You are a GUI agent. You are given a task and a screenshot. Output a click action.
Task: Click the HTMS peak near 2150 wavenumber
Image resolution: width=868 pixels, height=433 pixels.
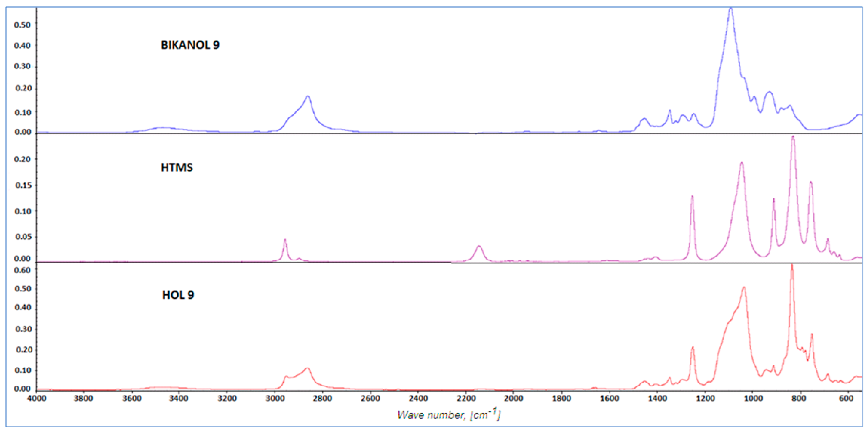coord(479,247)
